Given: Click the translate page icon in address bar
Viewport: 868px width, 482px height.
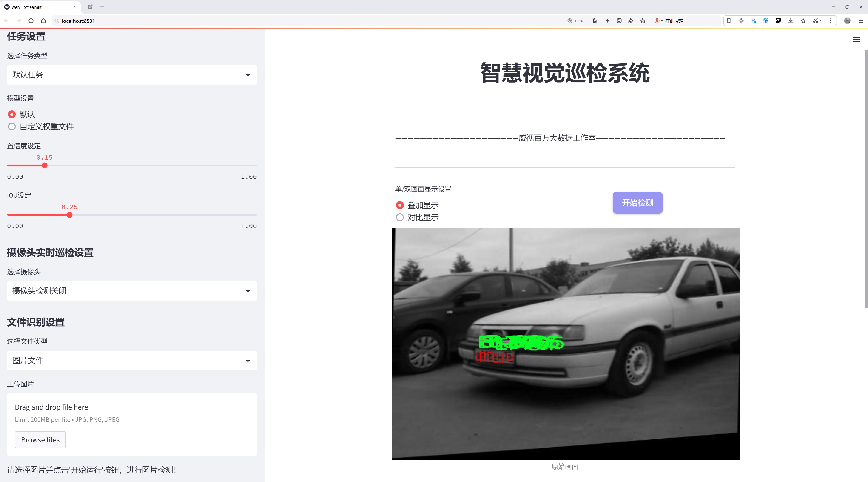Looking at the screenshot, I should pyautogui.click(x=594, y=21).
